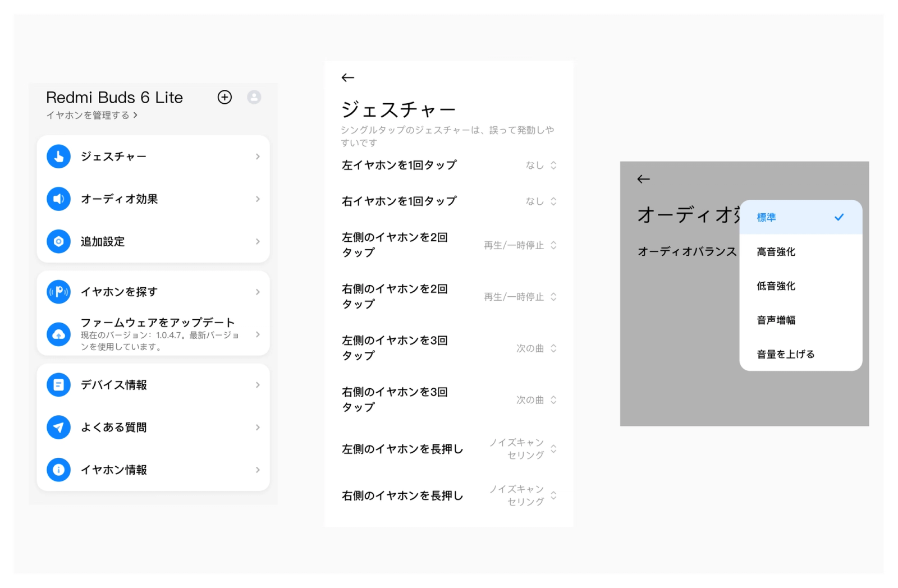Screen dimensions: 898x588
Task: Click the checkmark next to 標準
Action: click(x=839, y=217)
